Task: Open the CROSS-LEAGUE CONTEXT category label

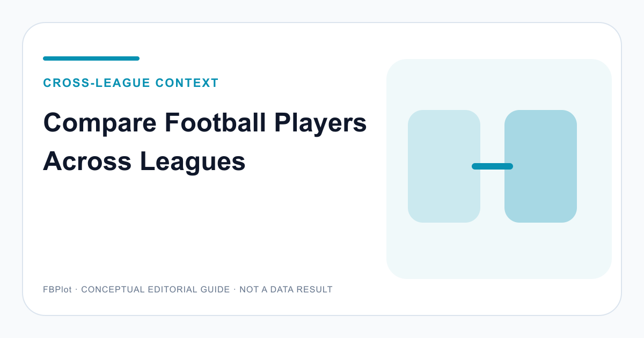Action: pyautogui.click(x=131, y=83)
